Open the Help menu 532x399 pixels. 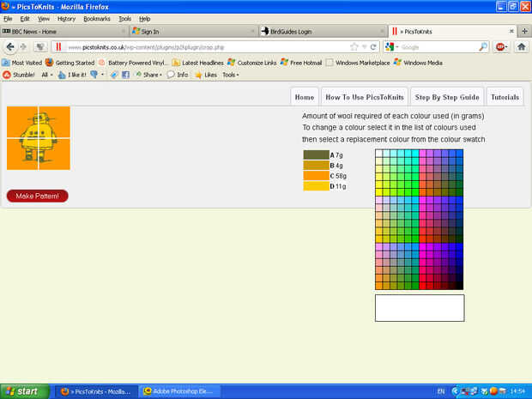(x=144, y=19)
